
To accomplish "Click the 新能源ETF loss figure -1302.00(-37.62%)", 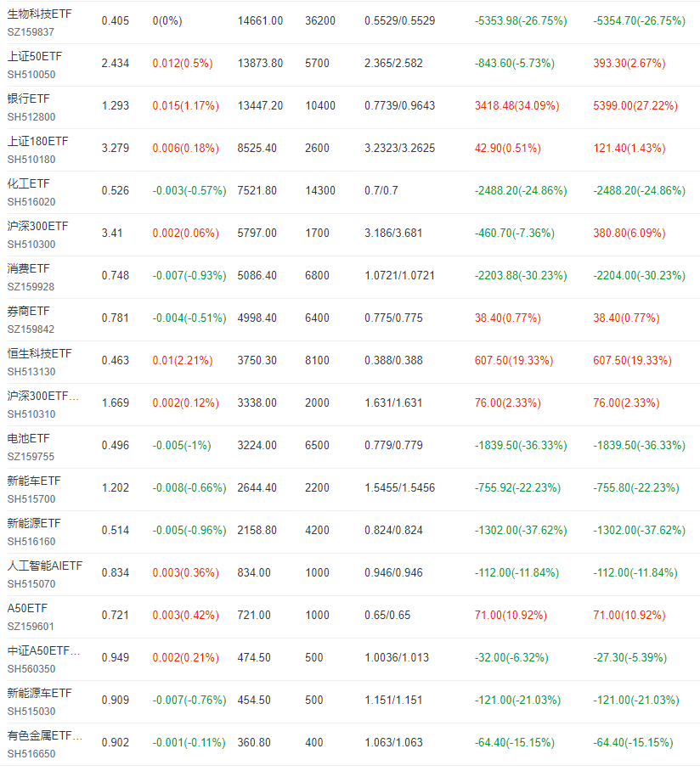I will [521, 529].
